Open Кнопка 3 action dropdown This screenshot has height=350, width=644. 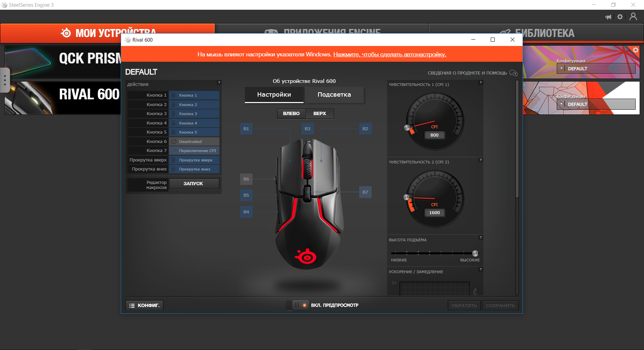click(194, 114)
